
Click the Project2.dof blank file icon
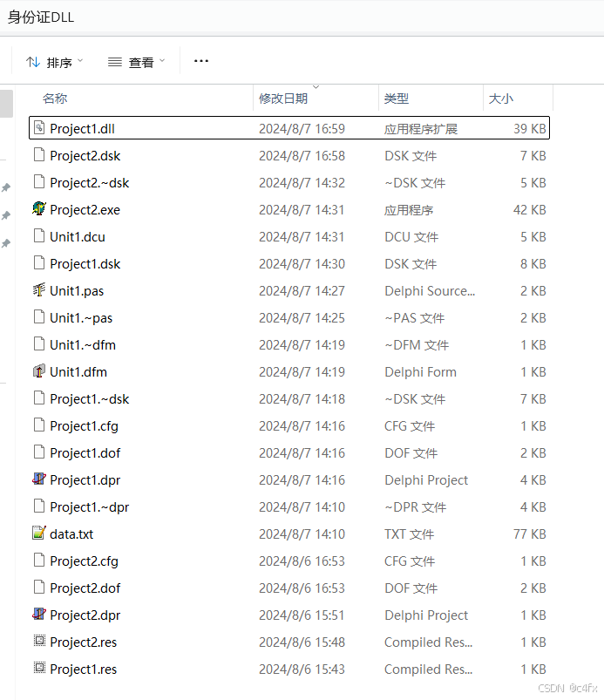[39, 588]
